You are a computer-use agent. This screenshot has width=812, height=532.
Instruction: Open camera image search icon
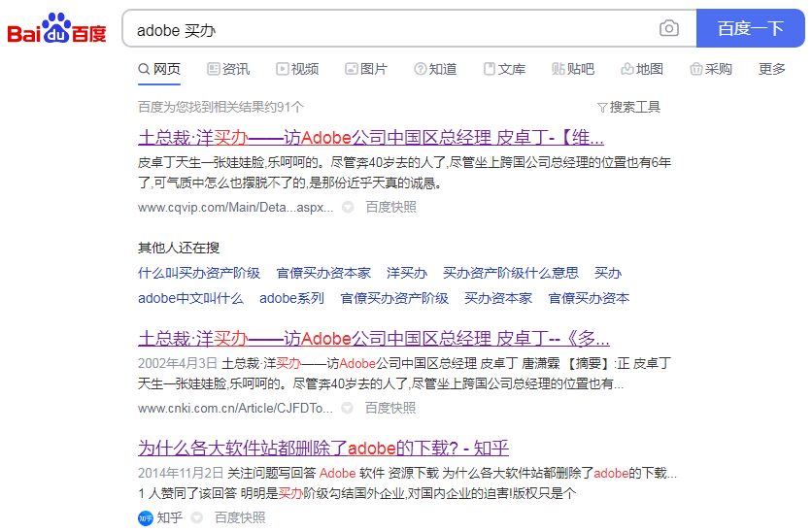point(669,28)
